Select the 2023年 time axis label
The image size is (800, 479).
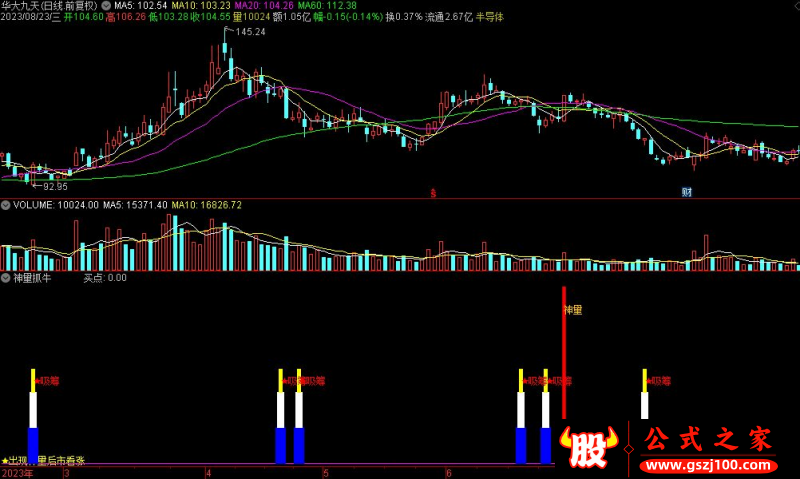pyautogui.click(x=17, y=473)
